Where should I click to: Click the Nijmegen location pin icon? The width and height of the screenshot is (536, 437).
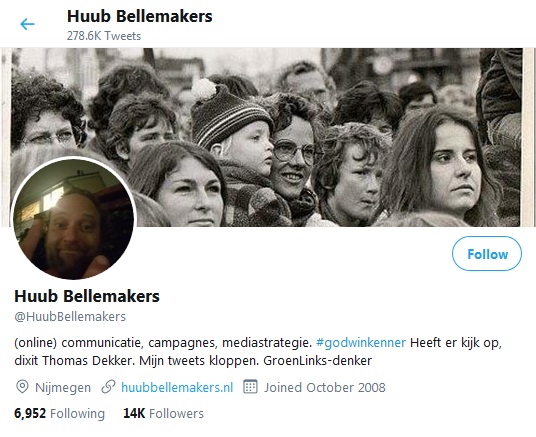[x=22, y=387]
